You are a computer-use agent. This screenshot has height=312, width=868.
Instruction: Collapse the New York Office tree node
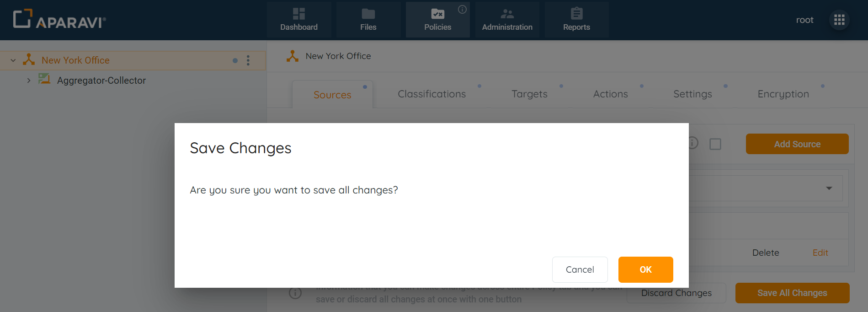13,60
